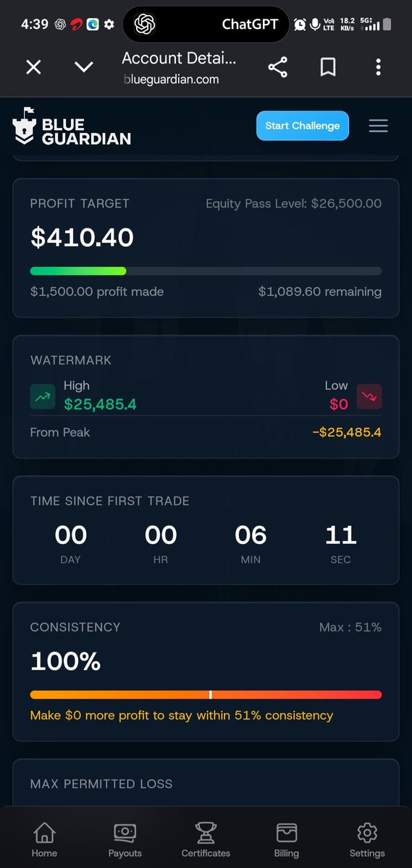
Task: Close the browser tab with X icon
Action: click(x=33, y=67)
